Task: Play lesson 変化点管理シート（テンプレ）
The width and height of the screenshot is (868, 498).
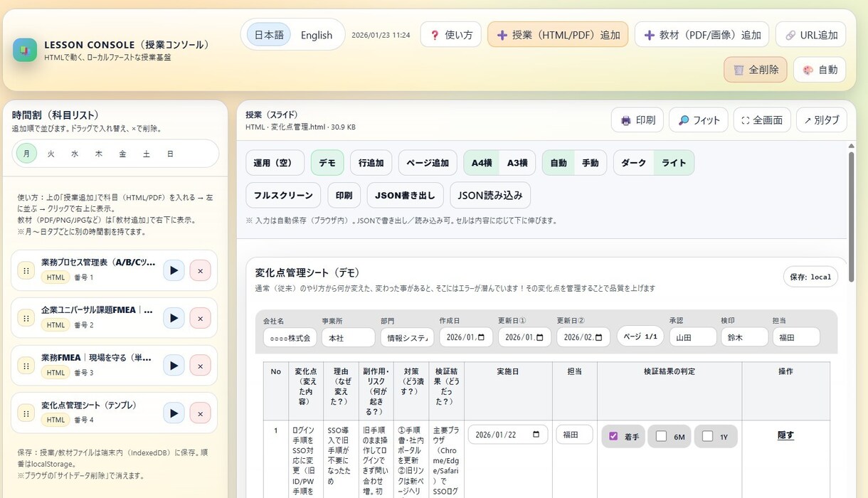Action: click(x=174, y=413)
